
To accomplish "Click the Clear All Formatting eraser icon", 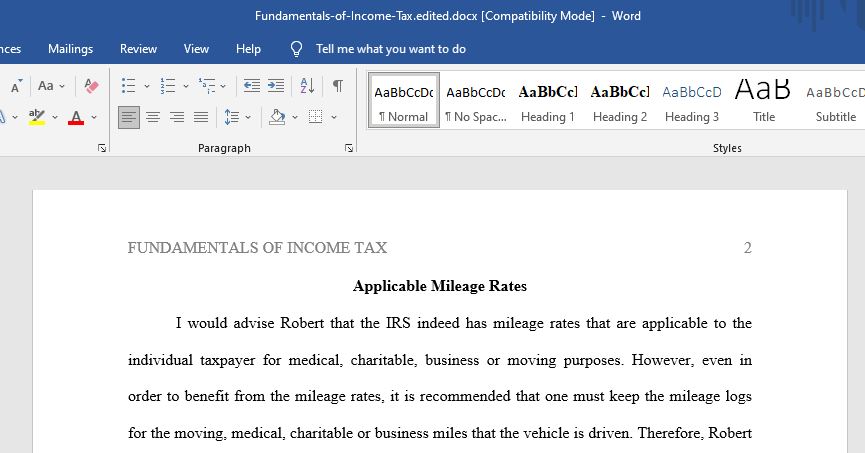I will click(91, 86).
